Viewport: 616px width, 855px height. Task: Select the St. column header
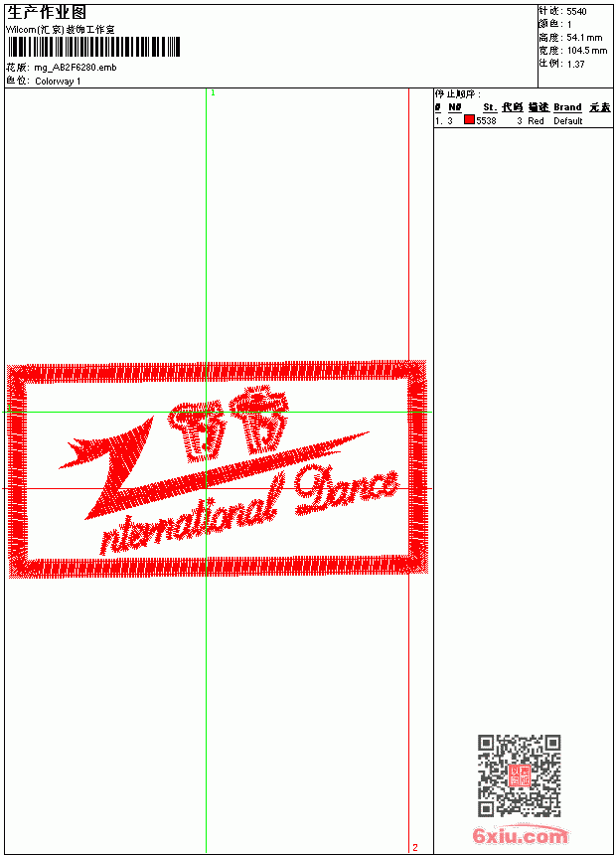click(x=490, y=107)
